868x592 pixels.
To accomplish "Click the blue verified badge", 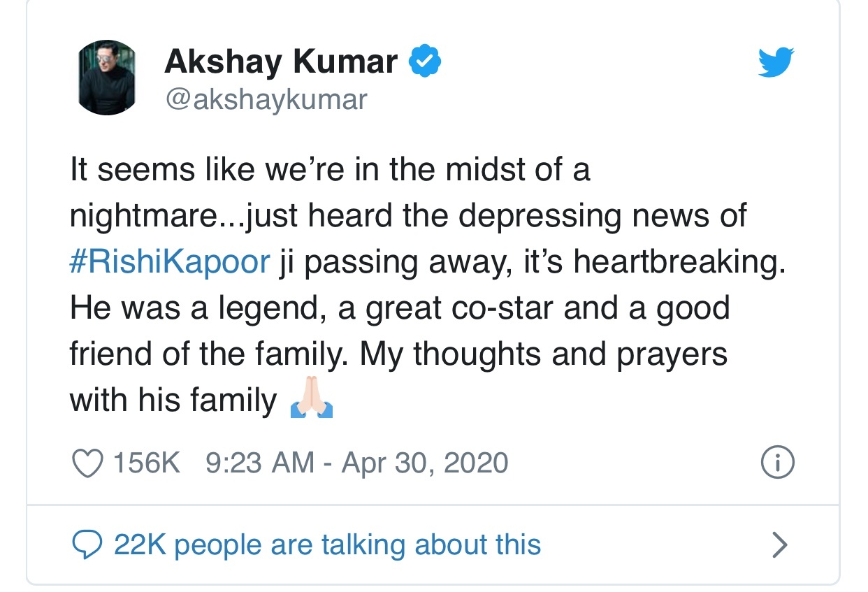I will tap(425, 62).
